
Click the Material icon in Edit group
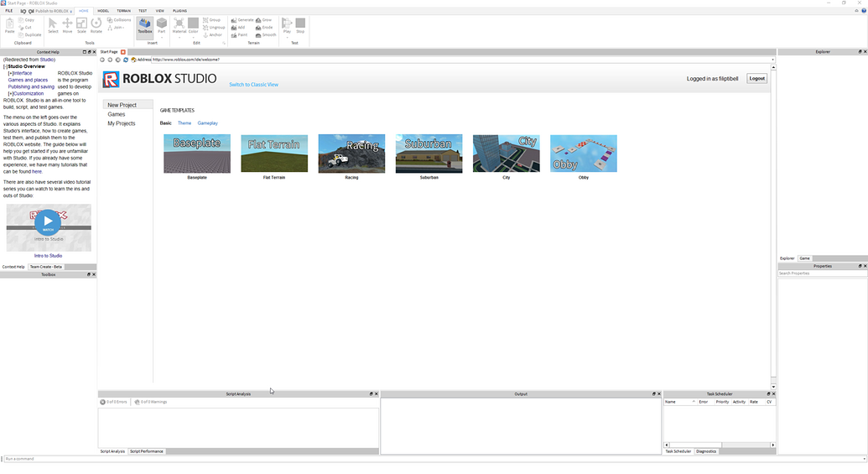[179, 23]
